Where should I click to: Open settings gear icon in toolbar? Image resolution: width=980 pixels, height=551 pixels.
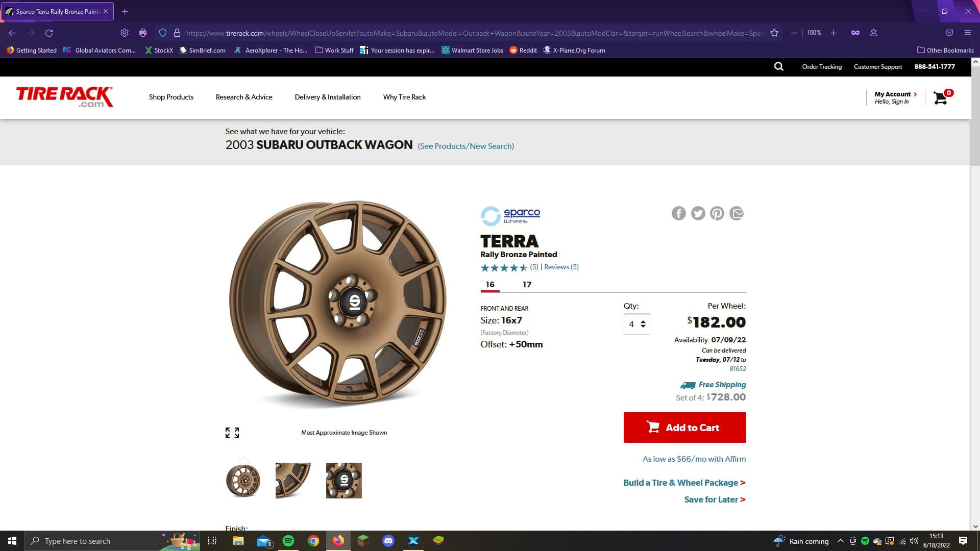point(125,33)
